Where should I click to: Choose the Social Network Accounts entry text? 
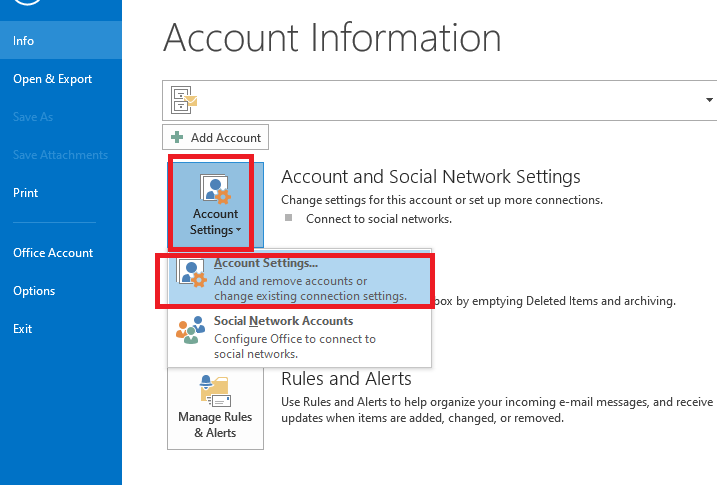click(283, 321)
